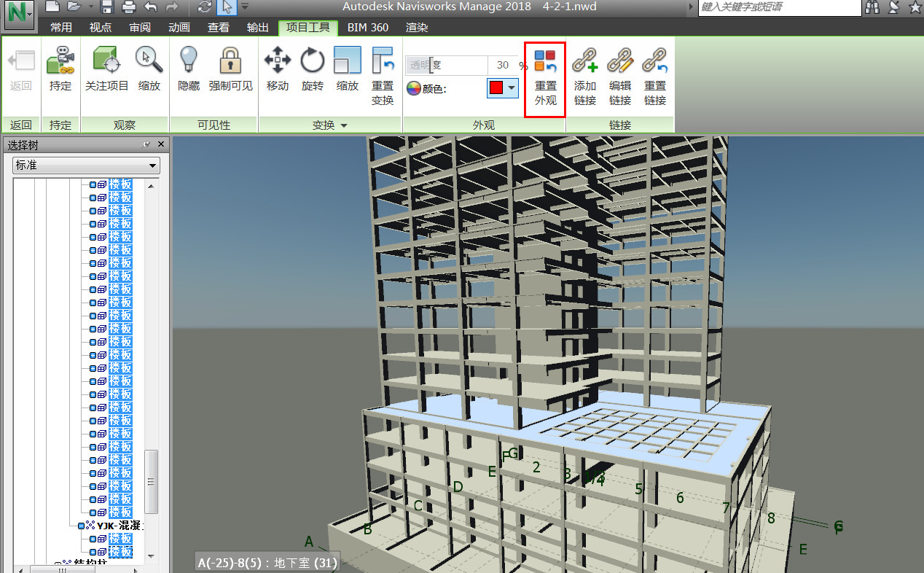Open the BIM 360 ribbon tab

(x=367, y=28)
